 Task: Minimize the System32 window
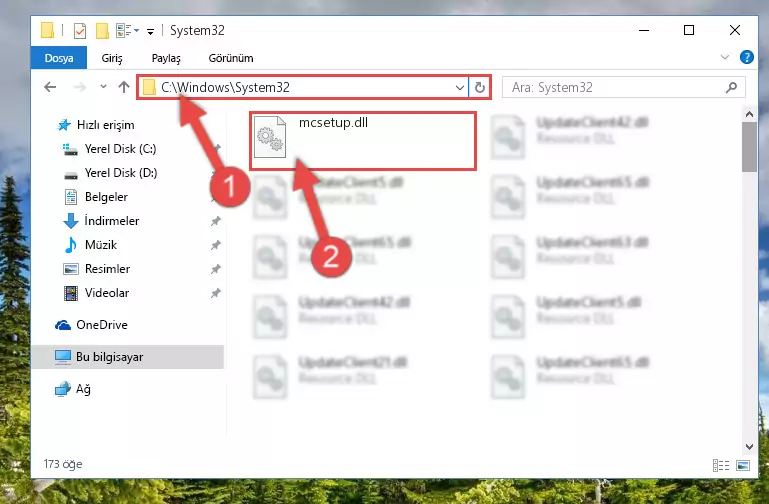coord(644,30)
